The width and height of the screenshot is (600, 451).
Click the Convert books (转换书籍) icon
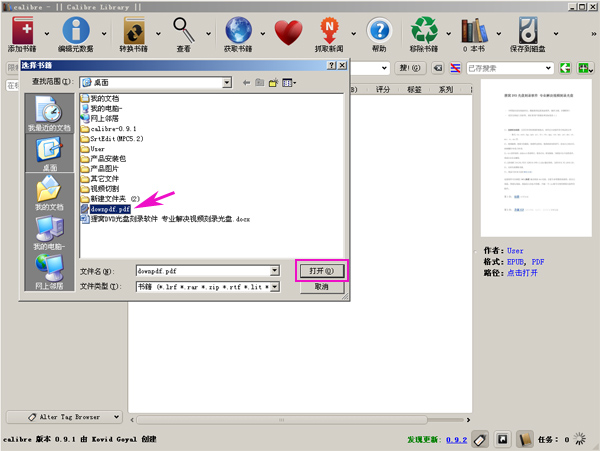(x=134, y=30)
